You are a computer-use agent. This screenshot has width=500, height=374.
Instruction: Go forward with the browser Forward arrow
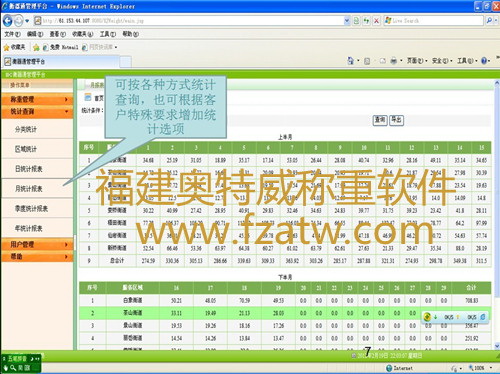coord(18,21)
